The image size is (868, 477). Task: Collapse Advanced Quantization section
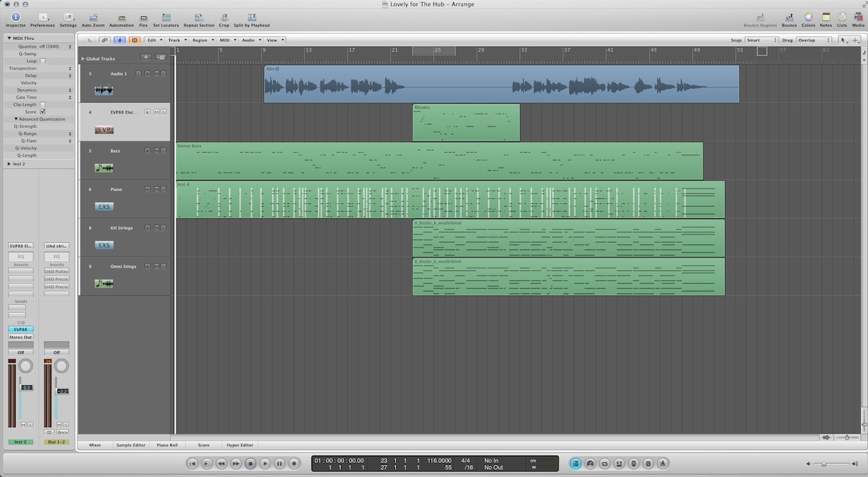tap(16, 119)
